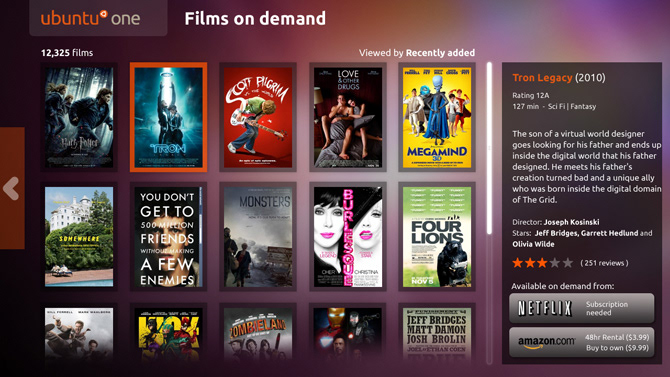
Task: Select the Harry Potter movie poster
Action: pos(79,117)
